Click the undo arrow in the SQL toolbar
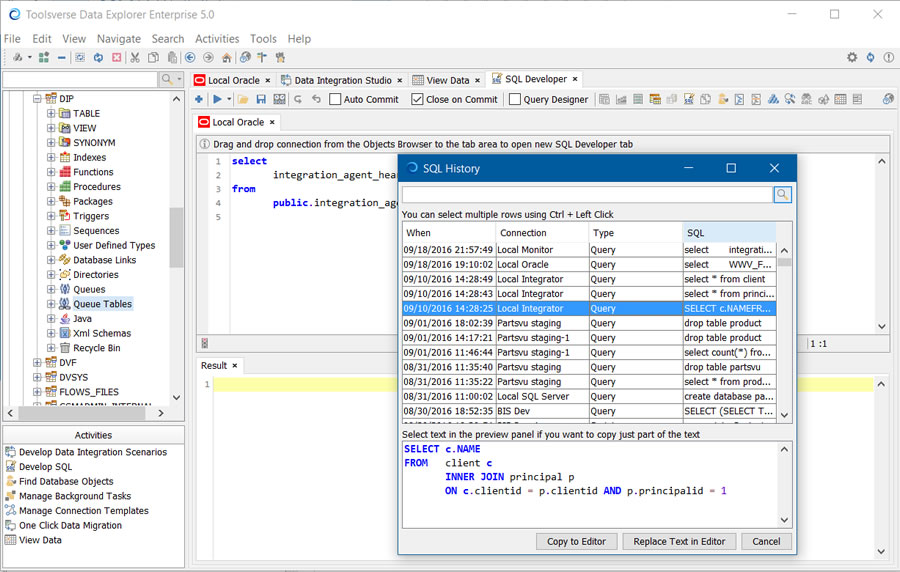This screenshot has height=572, width=900. 316,99
